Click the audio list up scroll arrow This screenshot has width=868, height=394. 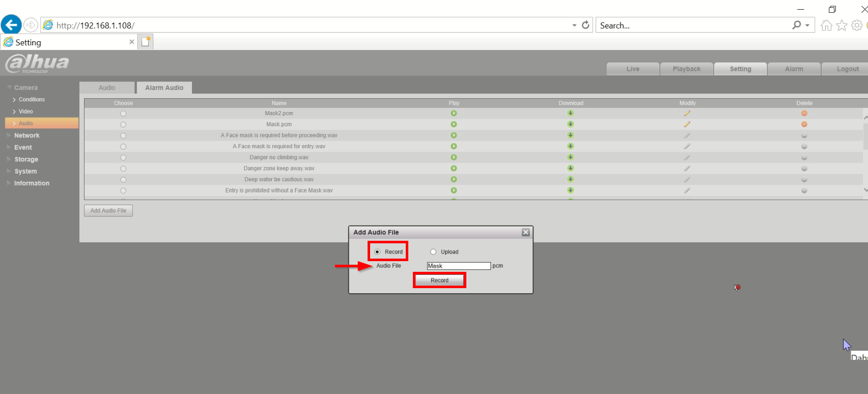865,117
